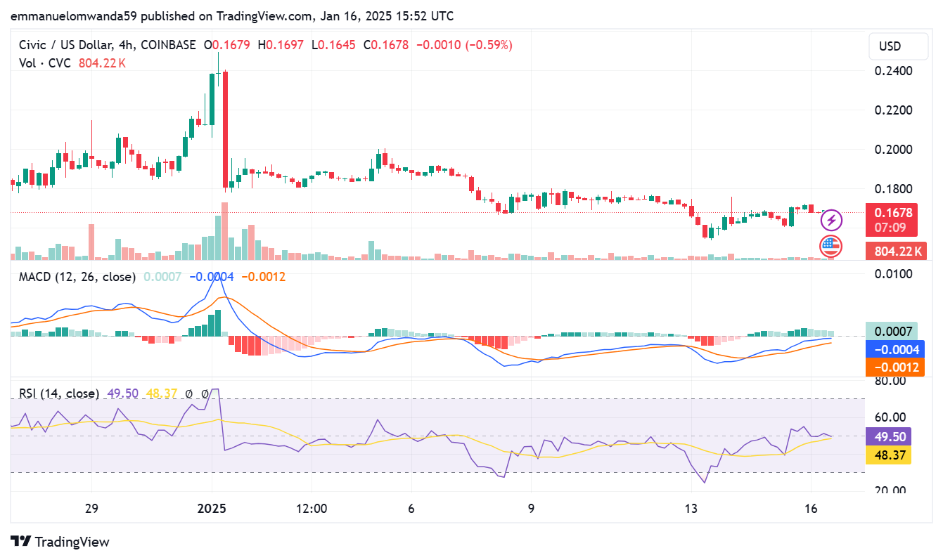Image resolution: width=943 pixels, height=560 pixels.
Task: Click the C0.1678 close value in legend
Action: click(386, 45)
